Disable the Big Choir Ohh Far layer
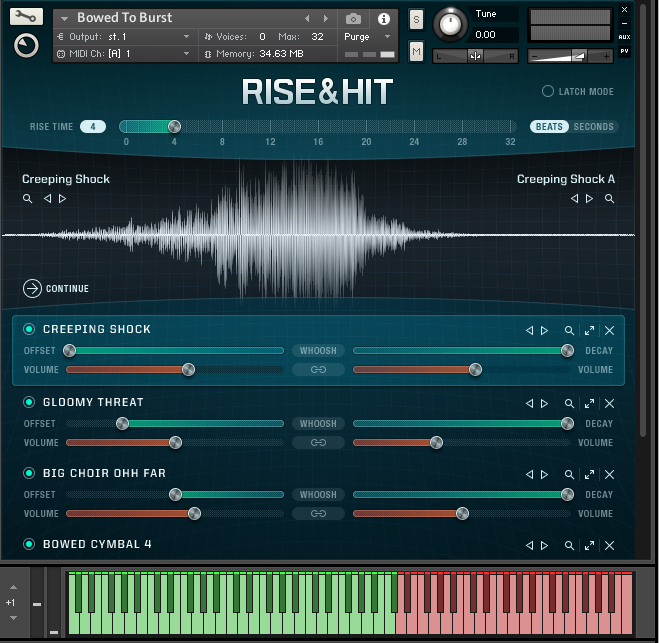 (x=29, y=473)
